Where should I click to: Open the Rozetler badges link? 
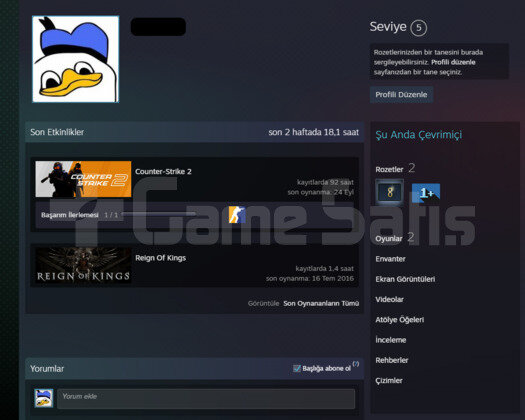coord(389,169)
